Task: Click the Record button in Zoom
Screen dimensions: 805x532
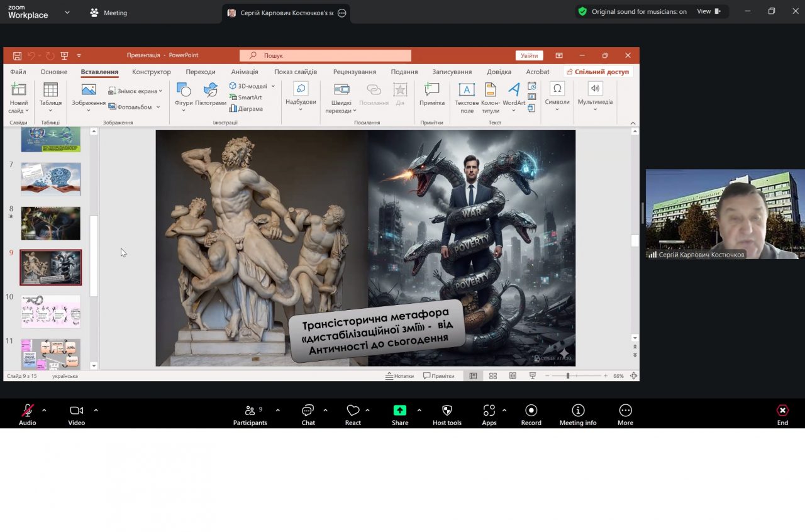Action: tap(531, 411)
